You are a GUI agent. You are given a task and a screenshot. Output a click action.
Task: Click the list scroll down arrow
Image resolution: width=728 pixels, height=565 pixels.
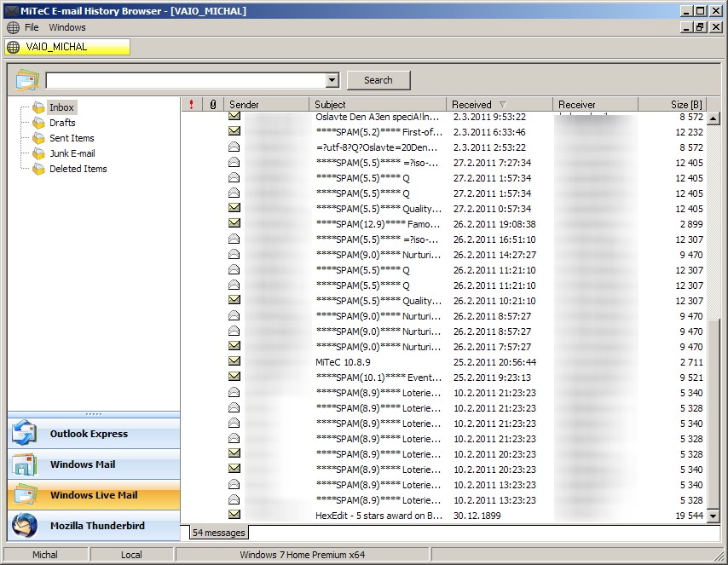click(x=714, y=516)
